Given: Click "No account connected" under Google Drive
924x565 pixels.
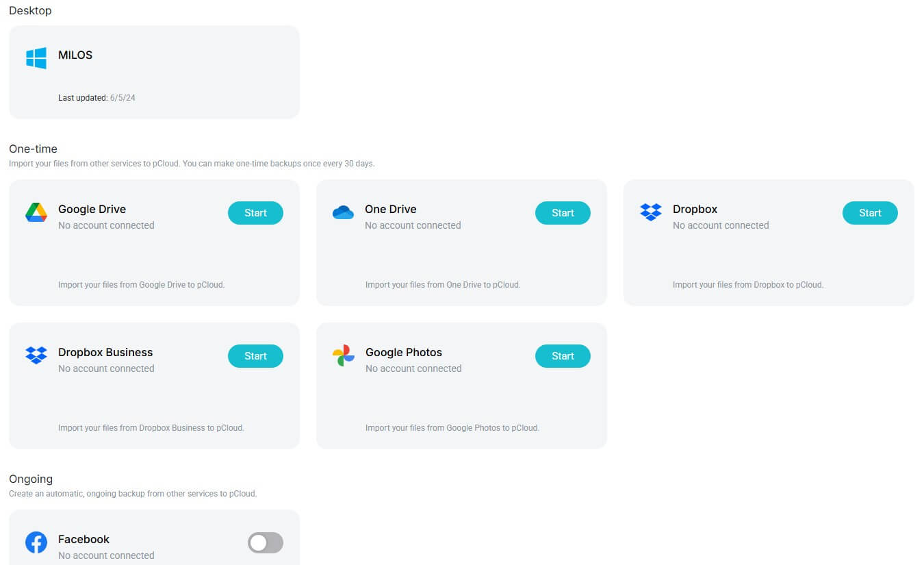Looking at the screenshot, I should click(106, 225).
